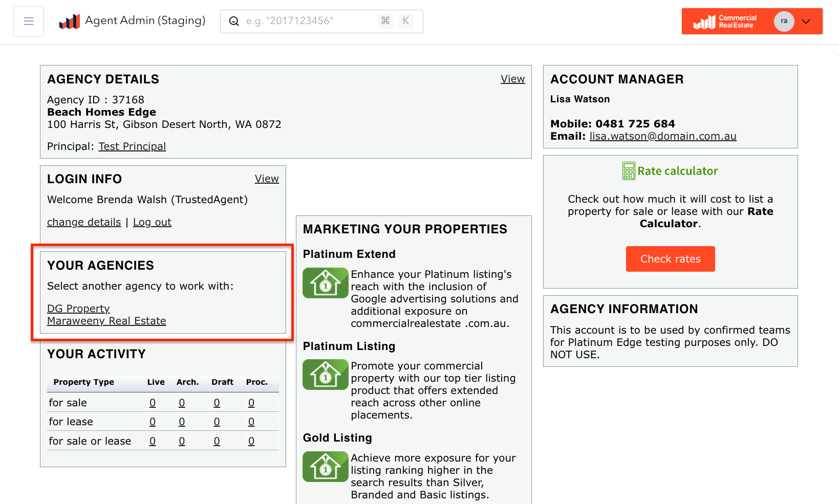Open Draft count for 'for sale'

pyautogui.click(x=217, y=403)
